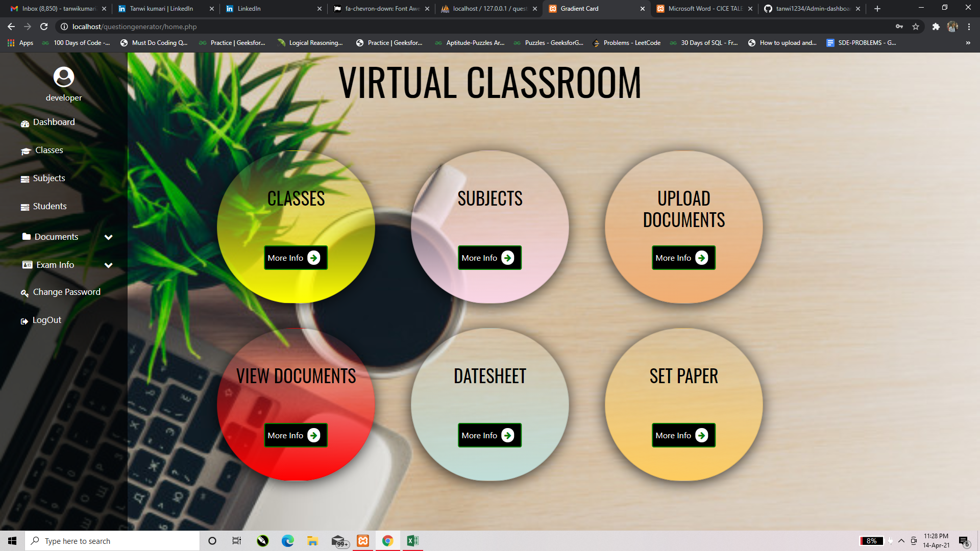Click the key icon beside Change Password

tap(24, 293)
